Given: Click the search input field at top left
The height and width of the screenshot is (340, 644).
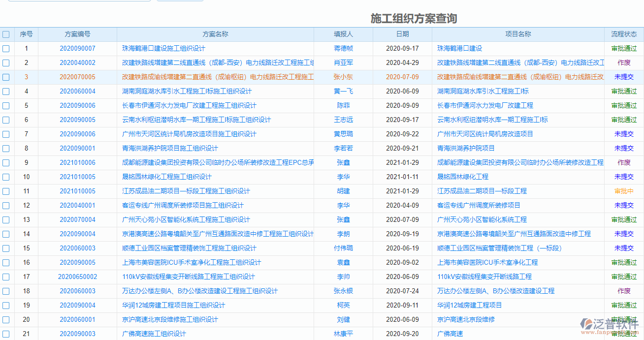Looking at the screenshot, I should point(79,1).
